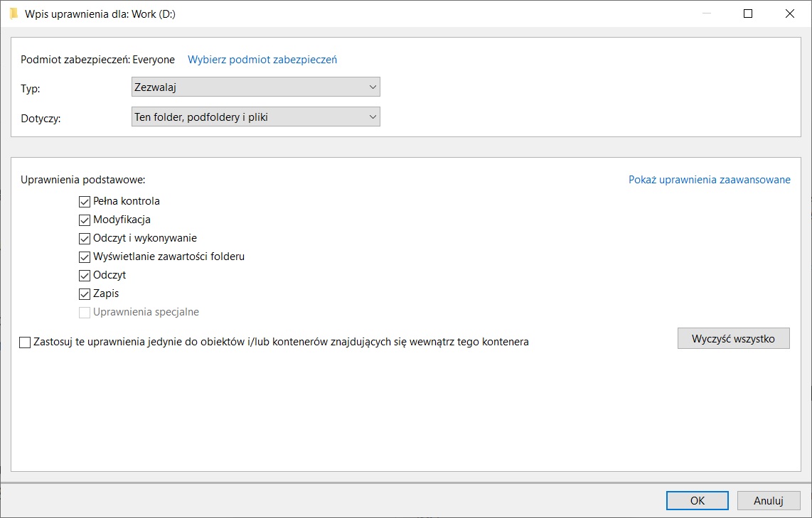Open the Typ dropdown set to Zezwalaj
Viewport: 812px width, 518px height.
[256, 87]
